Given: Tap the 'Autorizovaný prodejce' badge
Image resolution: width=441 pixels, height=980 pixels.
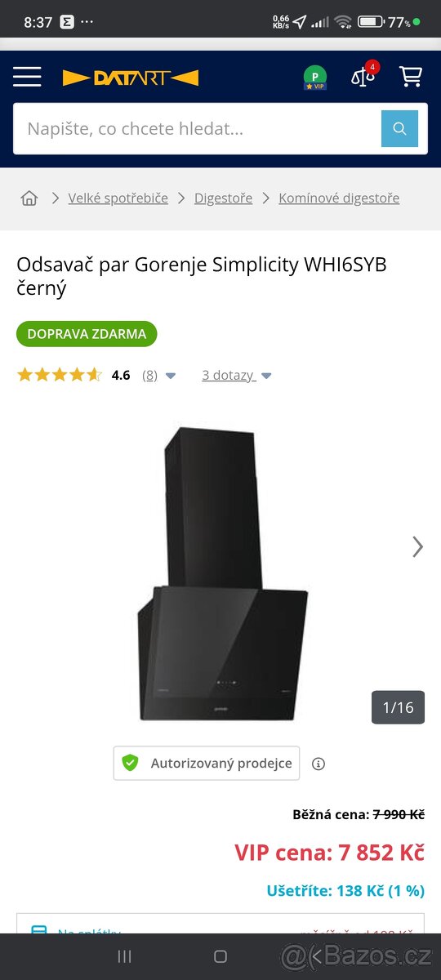Looking at the screenshot, I should 207,764.
